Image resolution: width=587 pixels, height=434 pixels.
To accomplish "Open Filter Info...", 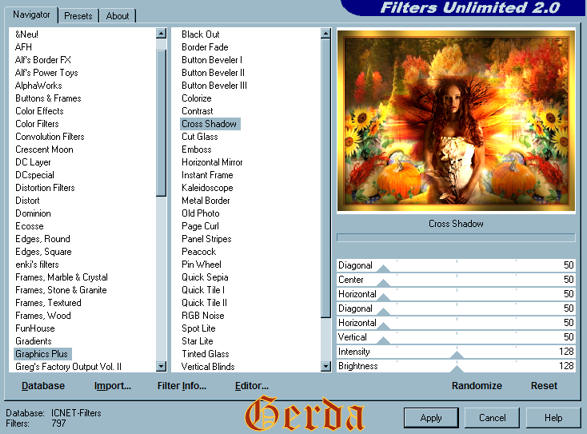I will point(182,386).
